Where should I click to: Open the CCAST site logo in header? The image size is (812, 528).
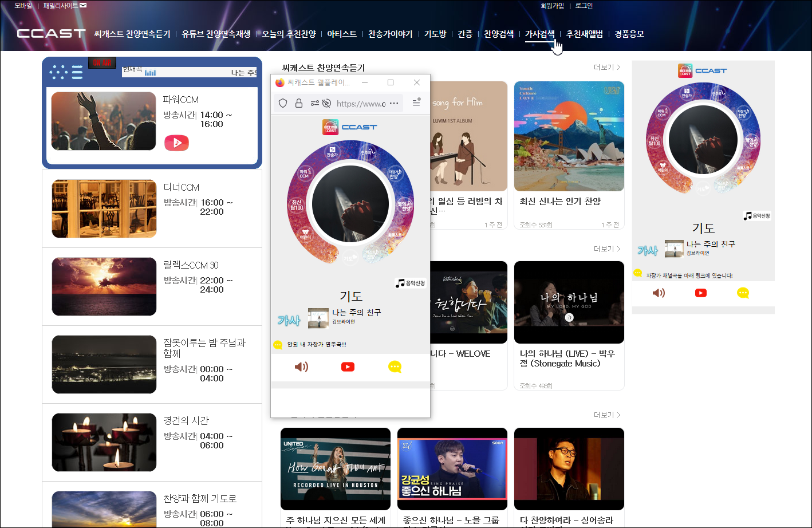(51, 34)
